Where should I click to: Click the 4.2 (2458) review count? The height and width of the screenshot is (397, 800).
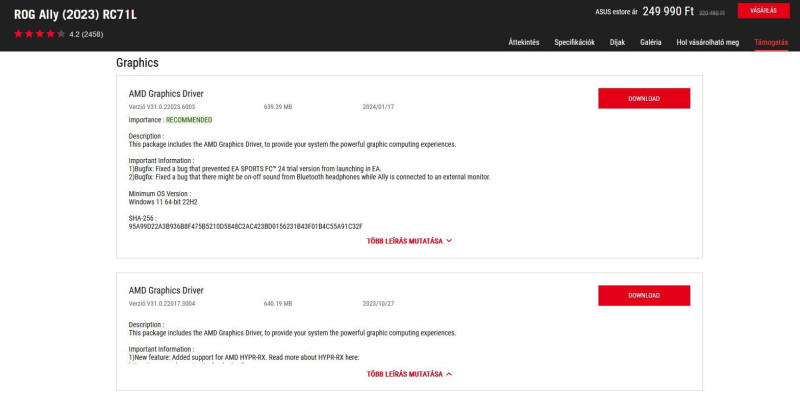[x=86, y=34]
